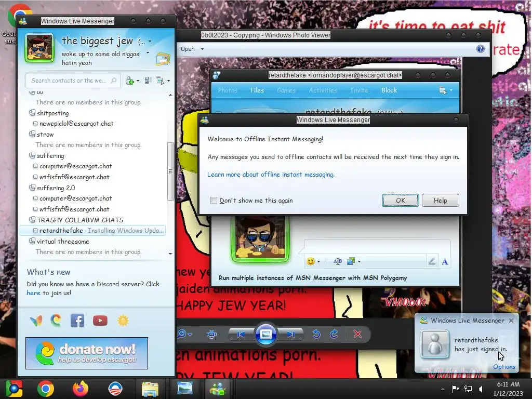Collapse the TRASHY COLLABVM CHATS group
532x399 pixels.
[32, 220]
